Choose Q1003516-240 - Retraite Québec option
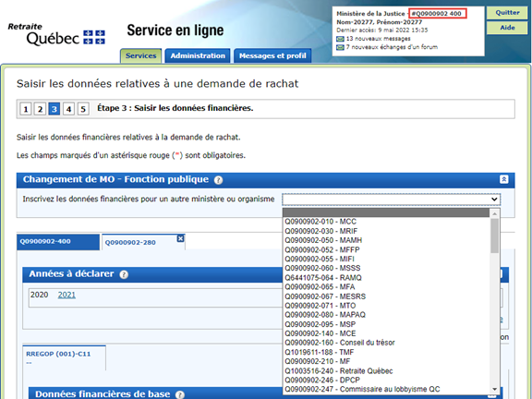Viewport: 532px width, 399px height. click(386, 370)
